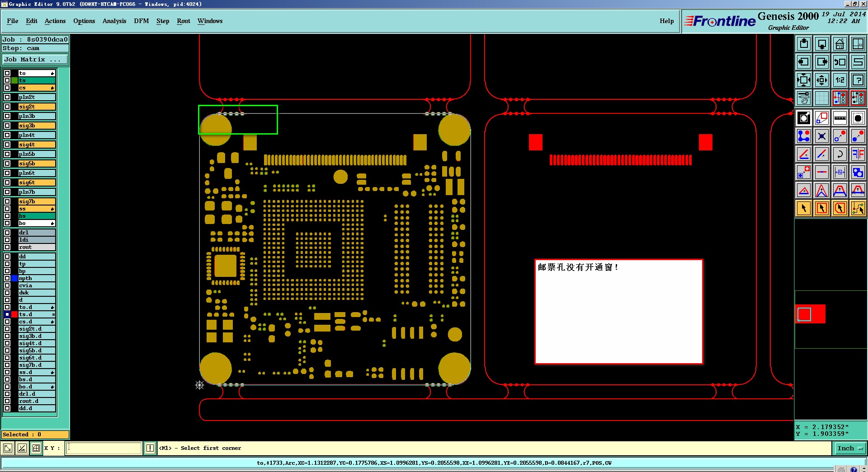This screenshot has width=868, height=472.
Task: Click the X Y coordinate input field
Action: click(104, 448)
